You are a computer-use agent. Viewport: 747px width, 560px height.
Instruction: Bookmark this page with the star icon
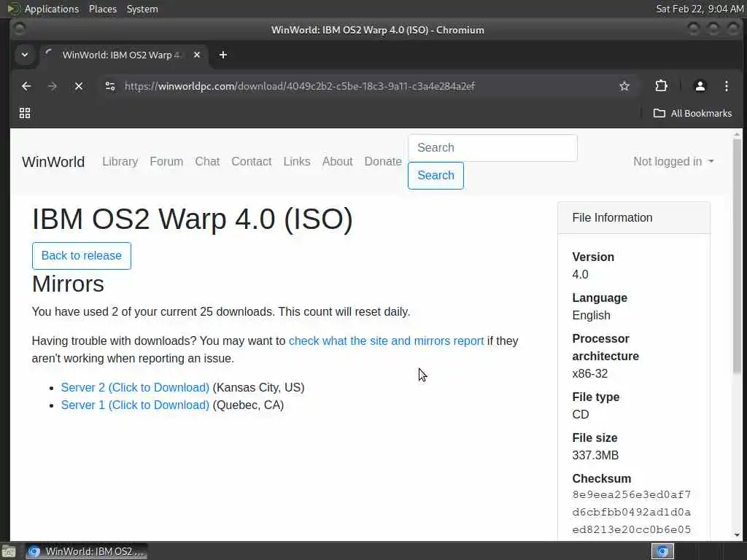pos(624,86)
